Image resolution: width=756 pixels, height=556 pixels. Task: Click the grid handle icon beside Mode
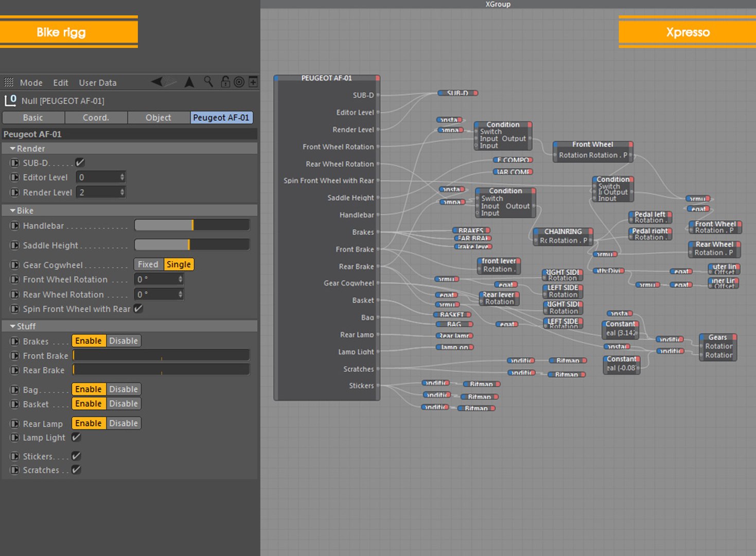tap(9, 82)
